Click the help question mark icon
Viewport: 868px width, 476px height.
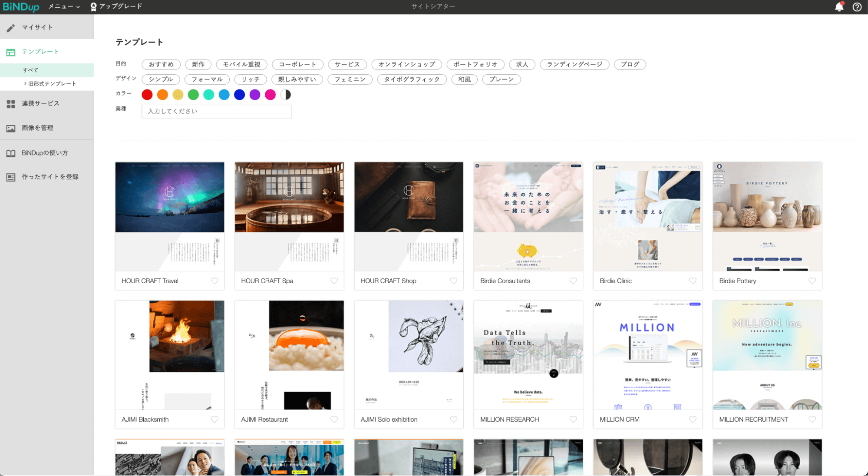point(857,7)
